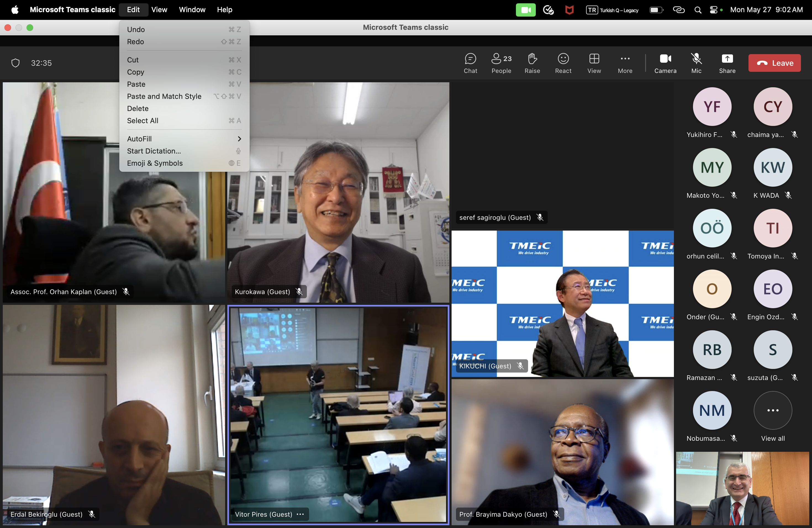Image resolution: width=812 pixels, height=528 pixels.
Task: Select Prof. Brayima Dakyo video tile
Action: point(562,452)
